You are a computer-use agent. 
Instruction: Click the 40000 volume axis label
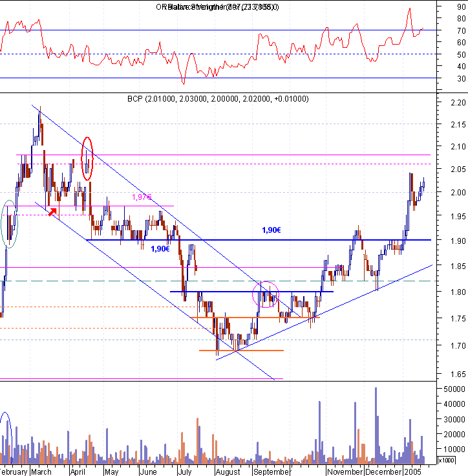pos(454,404)
